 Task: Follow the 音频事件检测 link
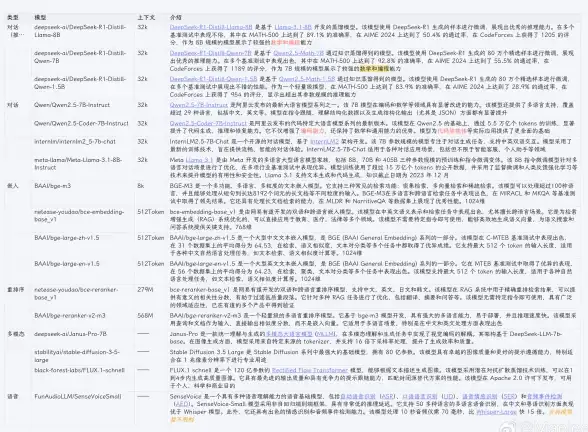point(544,397)
